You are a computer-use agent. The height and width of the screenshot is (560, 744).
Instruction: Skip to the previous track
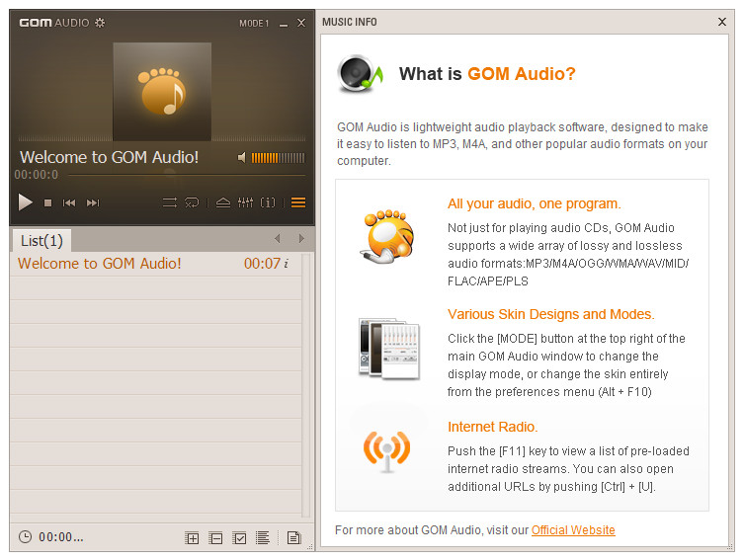tap(69, 202)
